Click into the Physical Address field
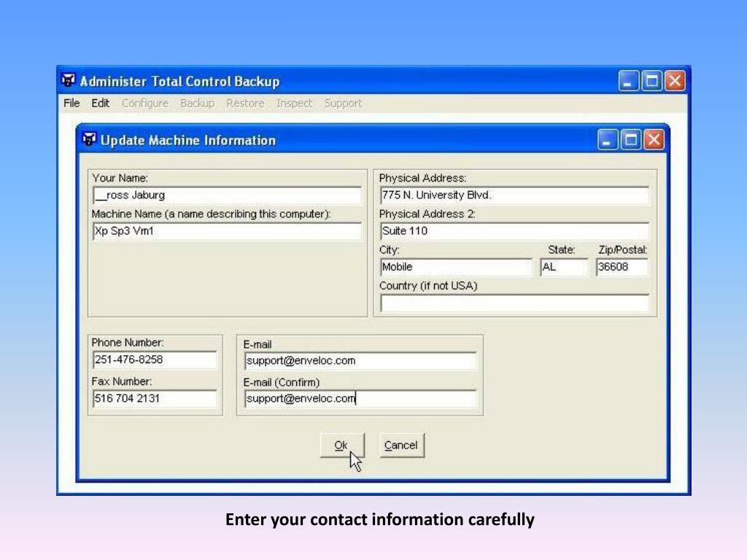 (x=514, y=195)
